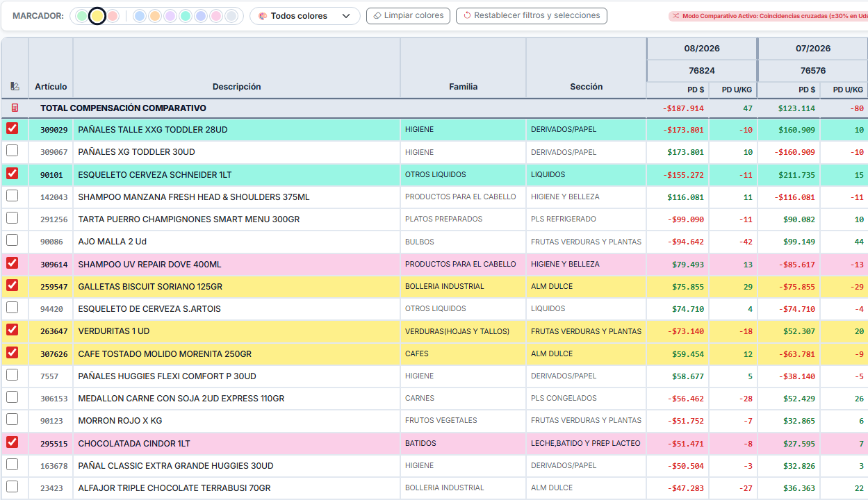Uncheck the VERDURITAS 1 UD row
The height and width of the screenshot is (500, 868).
[x=13, y=330]
